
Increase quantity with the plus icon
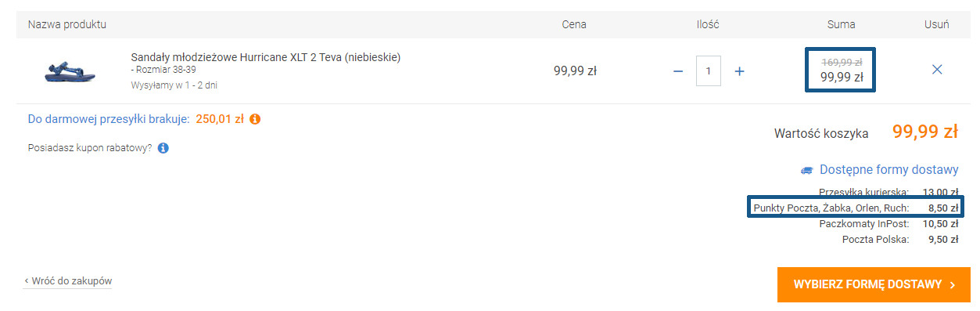(x=739, y=71)
